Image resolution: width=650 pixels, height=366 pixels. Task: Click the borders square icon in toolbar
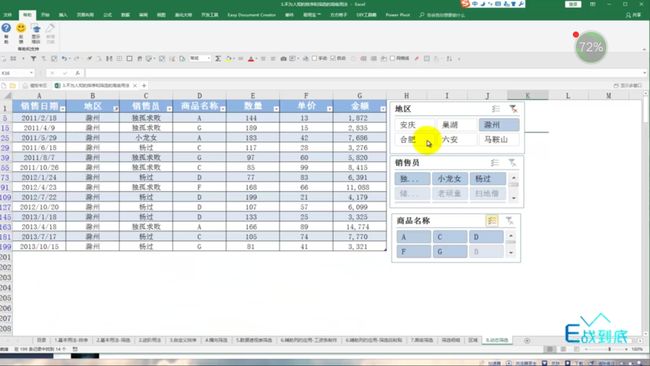[x=129, y=59]
